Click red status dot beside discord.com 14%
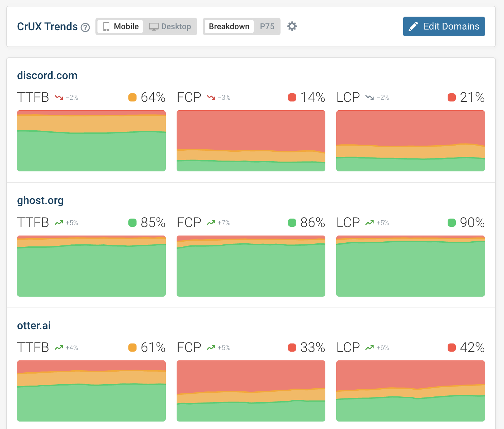Image resolution: width=504 pixels, height=429 pixels. pos(292,97)
